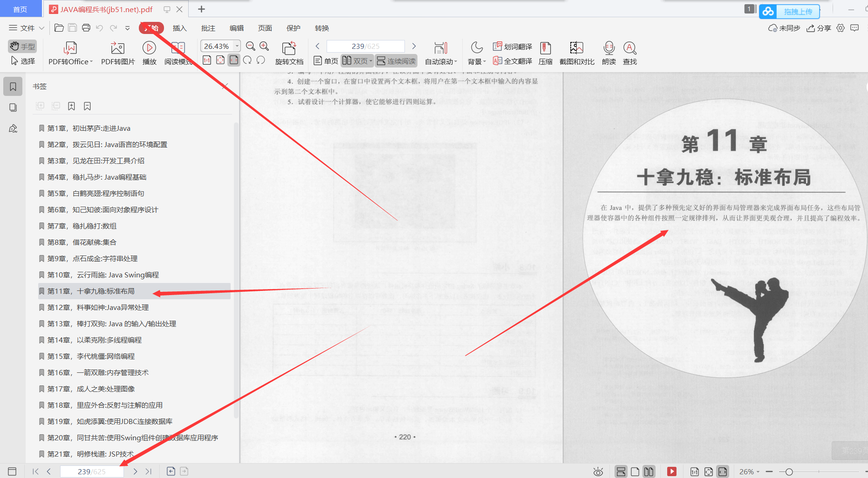Click the 旋转文档 rotate document icon
Viewport: 868px width, 478px height.
(x=289, y=54)
